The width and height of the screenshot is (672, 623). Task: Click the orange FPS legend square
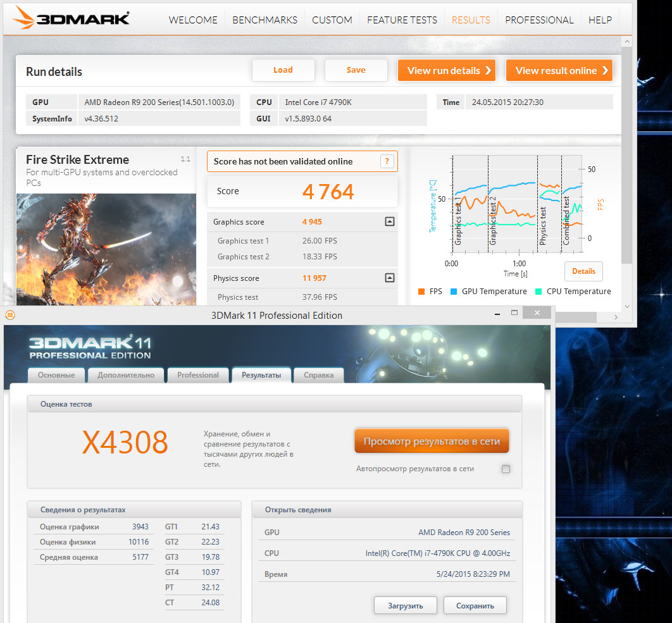click(x=421, y=292)
